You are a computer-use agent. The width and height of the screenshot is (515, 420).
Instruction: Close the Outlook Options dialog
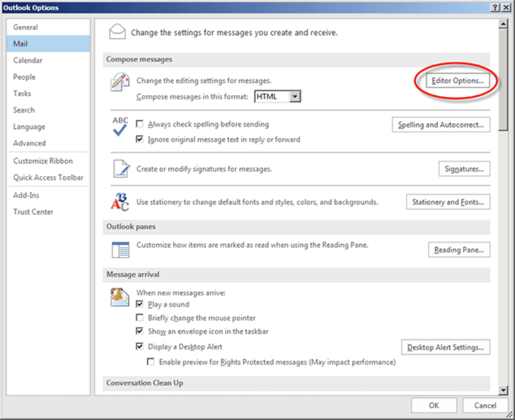click(506, 7)
